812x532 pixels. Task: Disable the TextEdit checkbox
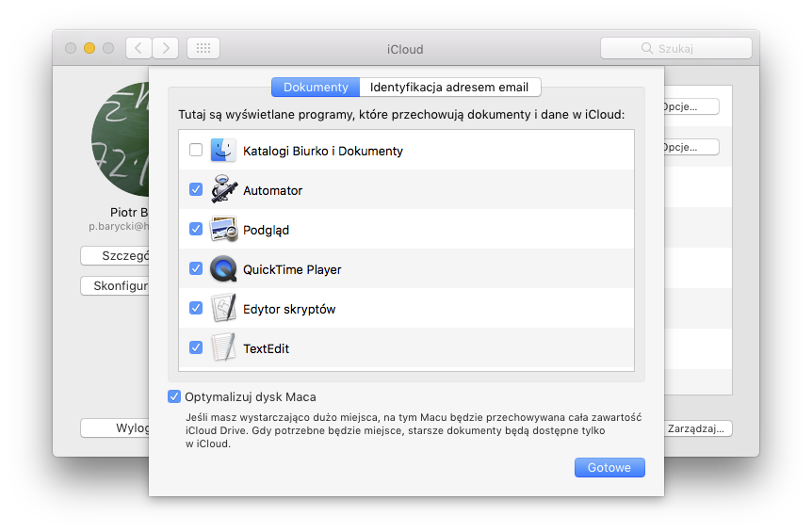[x=196, y=347]
